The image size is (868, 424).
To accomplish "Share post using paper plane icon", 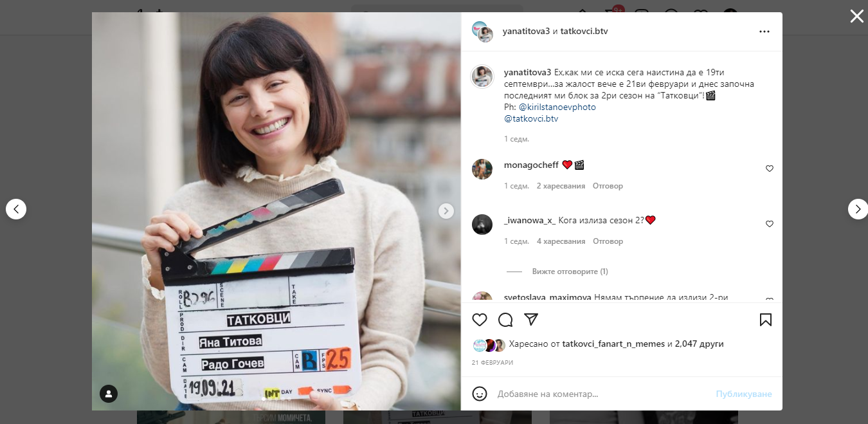I will click(530, 320).
